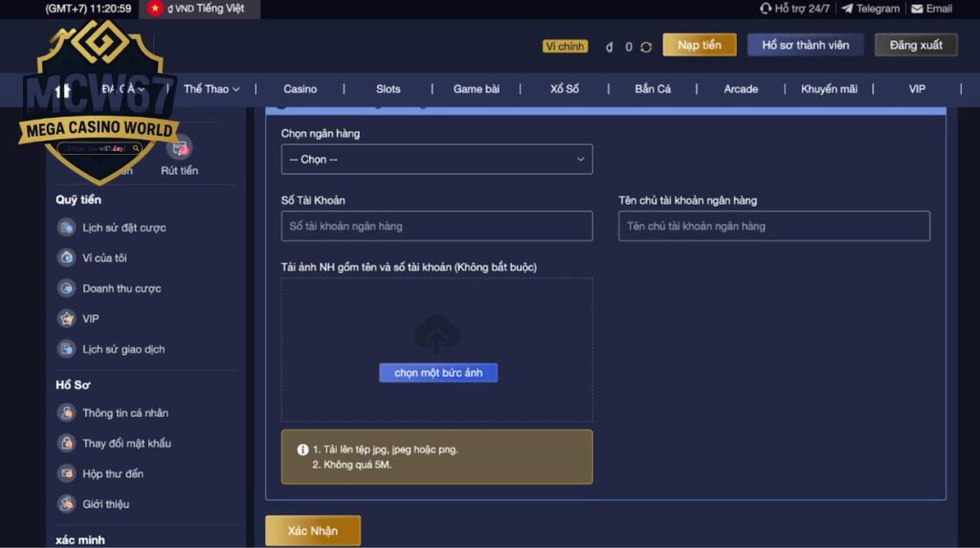Open Ví của tôi wallet icon

click(x=66, y=258)
